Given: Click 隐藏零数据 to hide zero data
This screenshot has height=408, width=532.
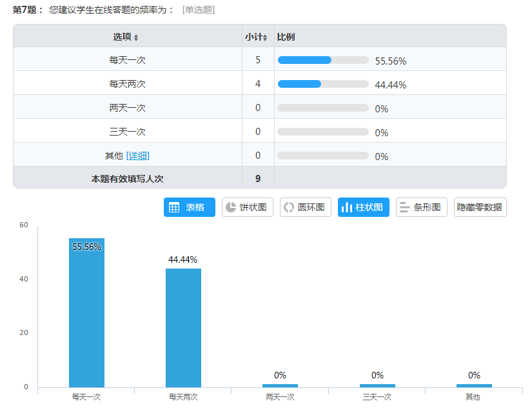Looking at the screenshot, I should 480,207.
